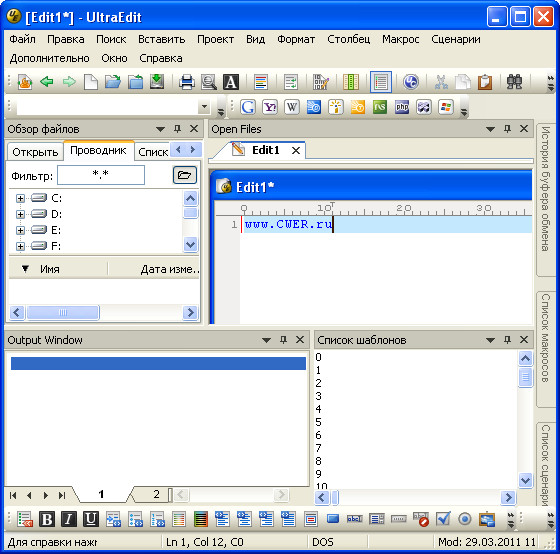Viewport: 560px width, 554px height.
Task: Select the Edit1 file tab
Action: 265,150
